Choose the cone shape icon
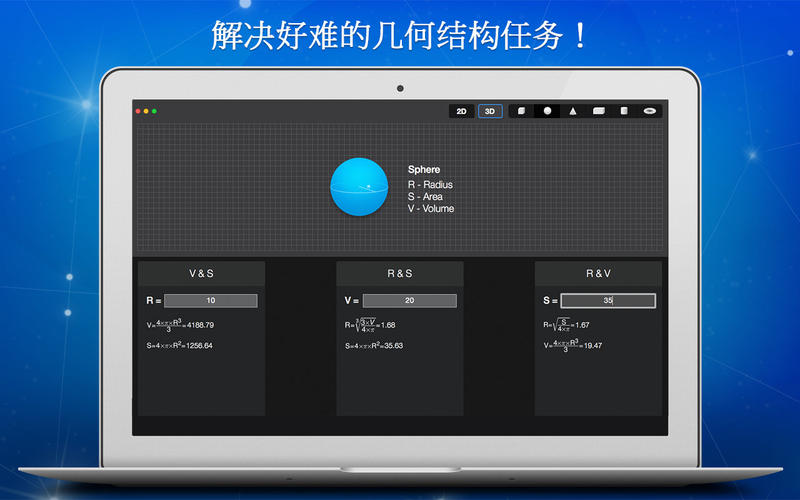 coord(572,111)
